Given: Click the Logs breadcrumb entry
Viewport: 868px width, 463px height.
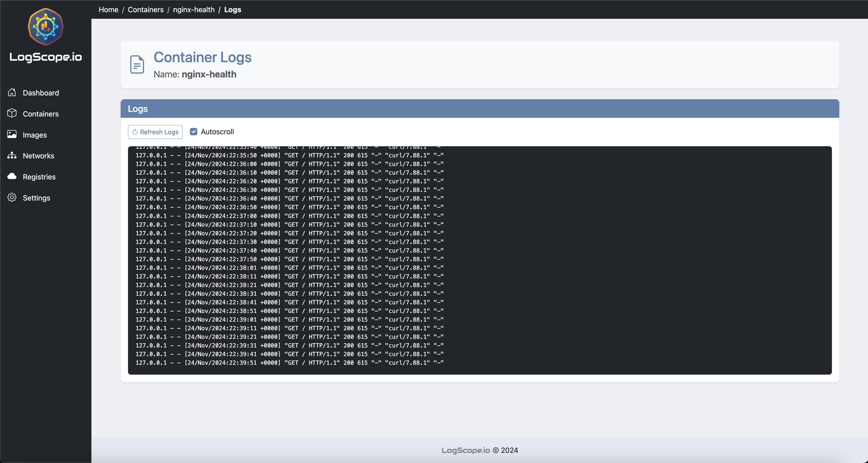Looking at the screenshot, I should pos(233,9).
